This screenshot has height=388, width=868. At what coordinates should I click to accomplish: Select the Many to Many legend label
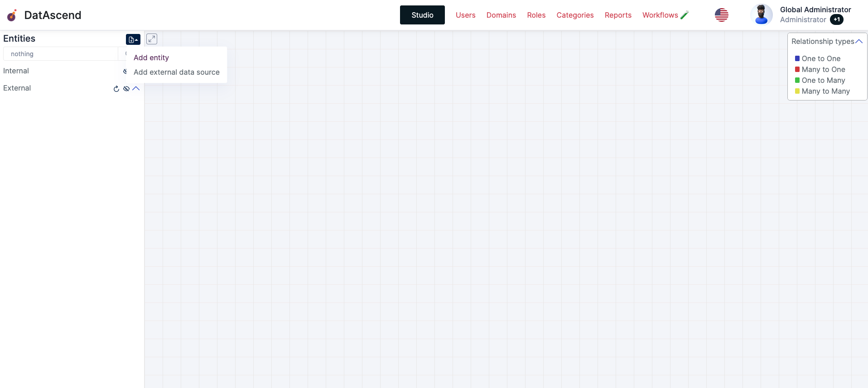pyautogui.click(x=825, y=91)
